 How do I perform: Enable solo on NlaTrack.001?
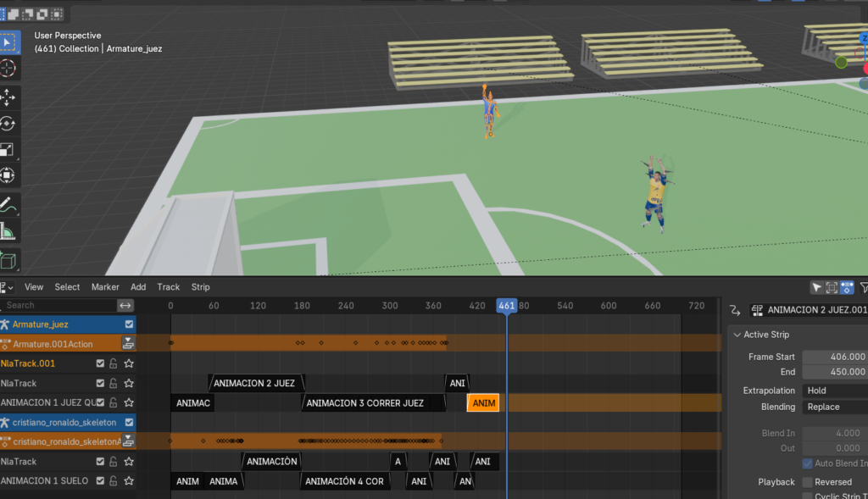tap(128, 363)
